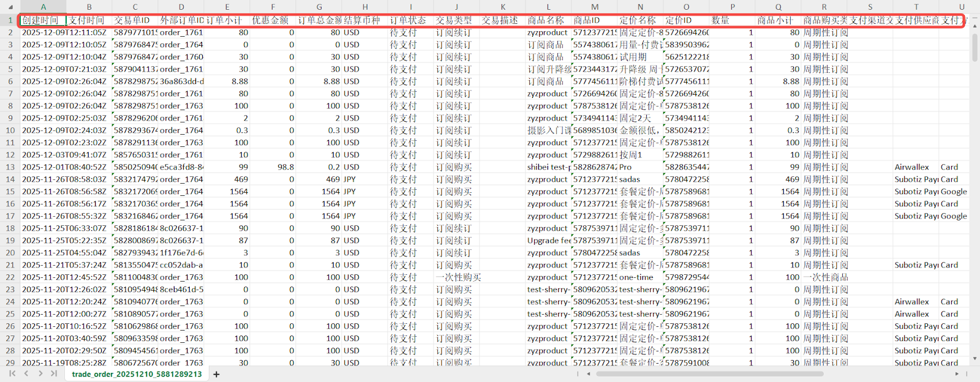The width and height of the screenshot is (980, 382).
Task: Select row 22 header
Action: (x=10, y=277)
